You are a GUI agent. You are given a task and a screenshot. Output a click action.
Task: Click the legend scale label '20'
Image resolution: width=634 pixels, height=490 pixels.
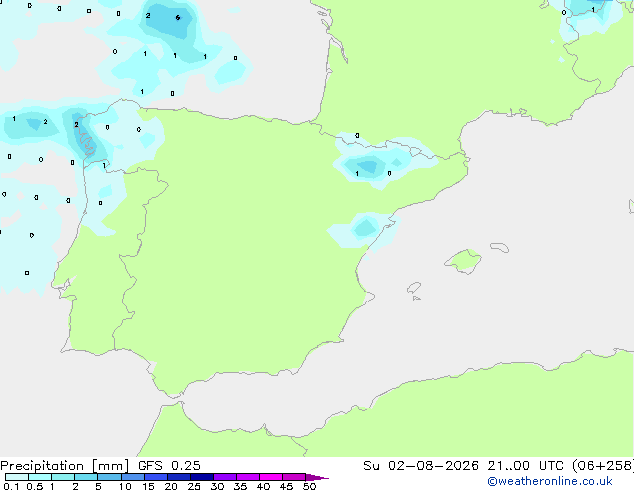click(x=171, y=486)
